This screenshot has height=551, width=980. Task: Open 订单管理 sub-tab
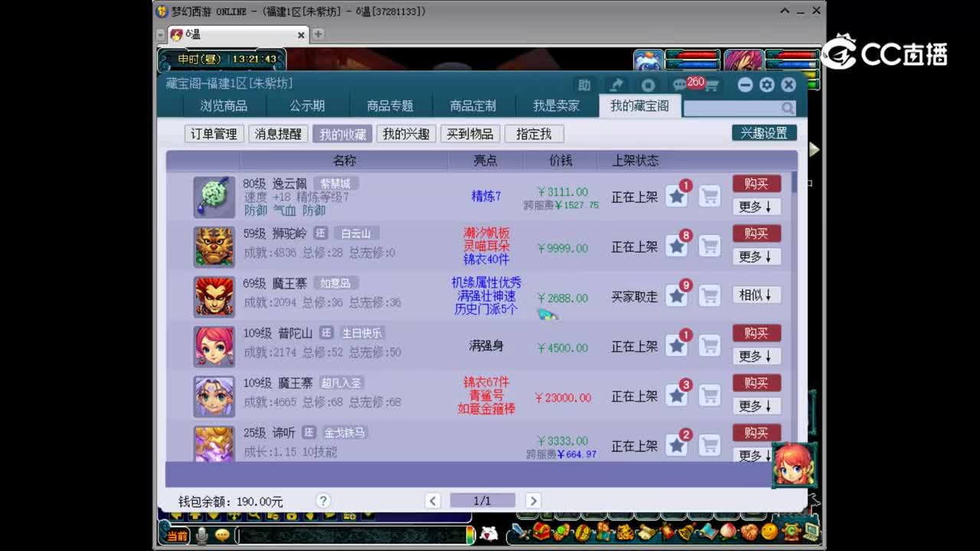tap(214, 134)
